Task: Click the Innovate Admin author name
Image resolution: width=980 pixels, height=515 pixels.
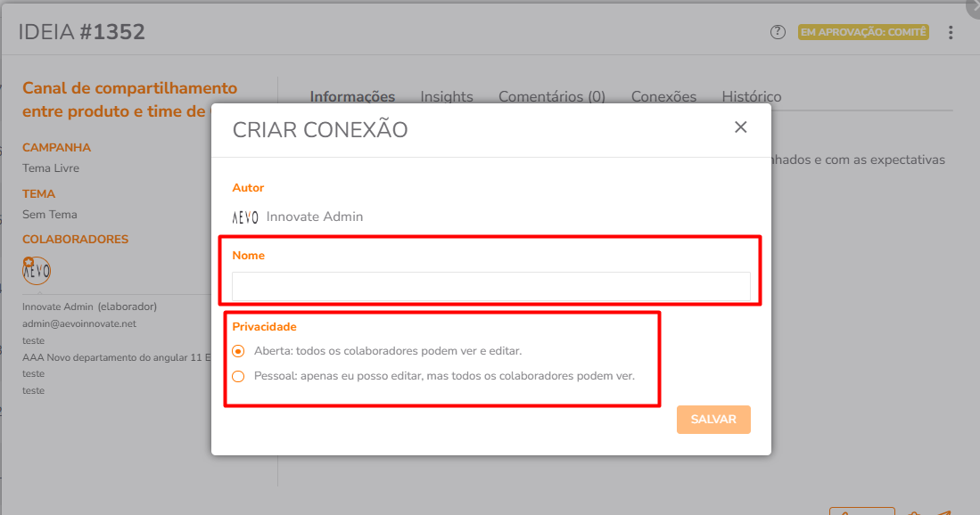Action: tap(315, 217)
